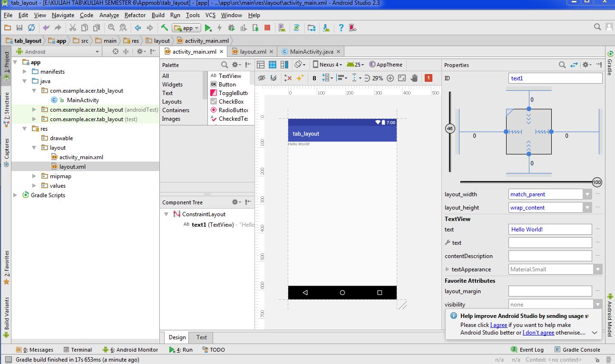Toggle the aspect ratio constraint corner triangle
The image size is (615, 364).
(x=509, y=113)
